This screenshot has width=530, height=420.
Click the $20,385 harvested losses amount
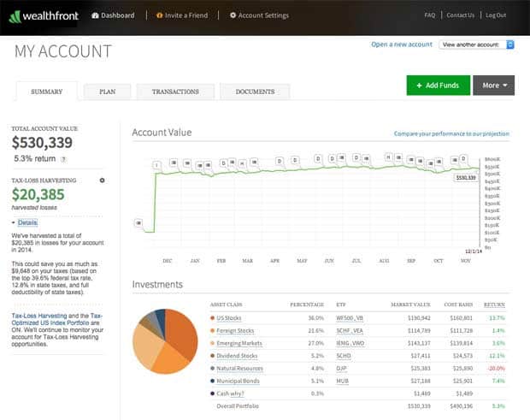(x=38, y=194)
